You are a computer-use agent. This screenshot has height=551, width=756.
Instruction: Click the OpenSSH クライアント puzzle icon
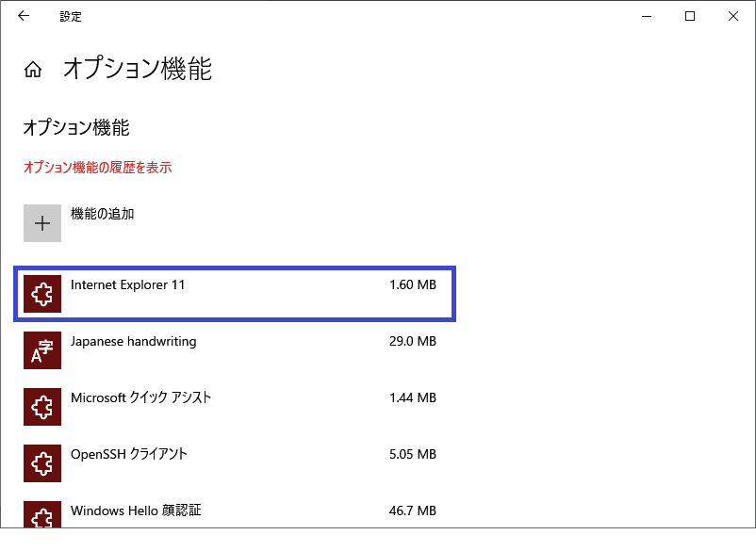(42, 463)
